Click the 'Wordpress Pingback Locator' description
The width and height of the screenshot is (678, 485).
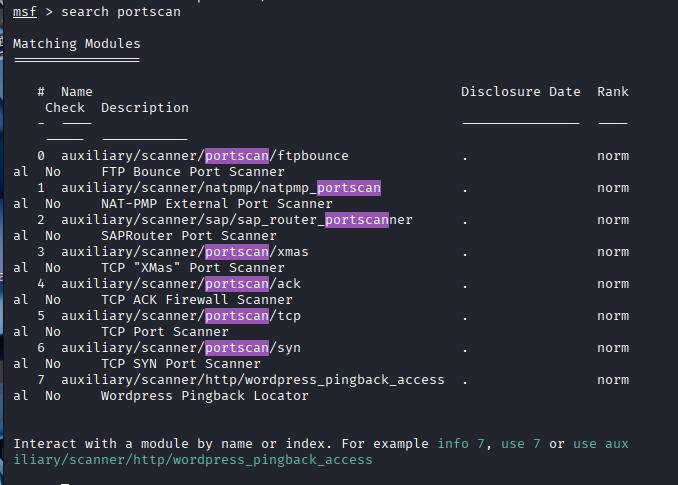pyautogui.click(x=204, y=396)
